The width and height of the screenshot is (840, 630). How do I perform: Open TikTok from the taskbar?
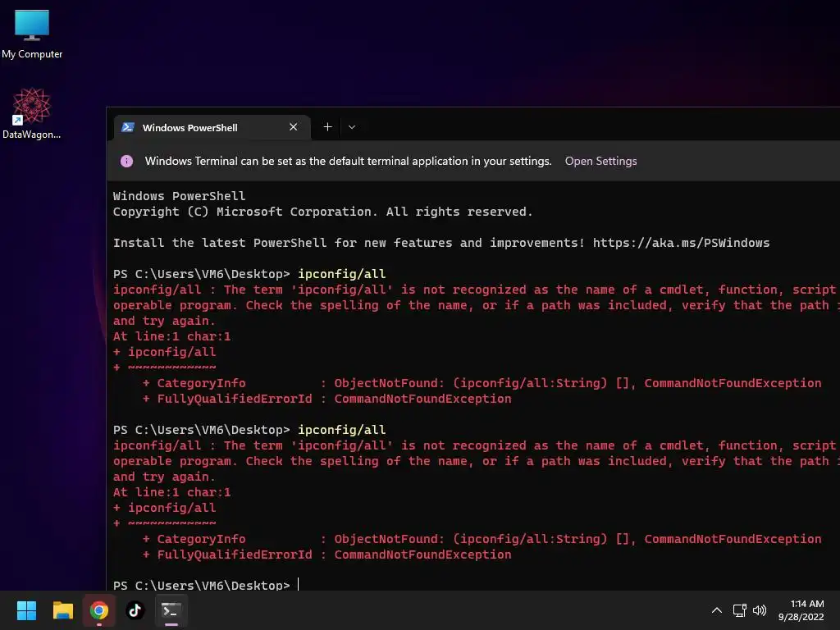click(x=135, y=610)
